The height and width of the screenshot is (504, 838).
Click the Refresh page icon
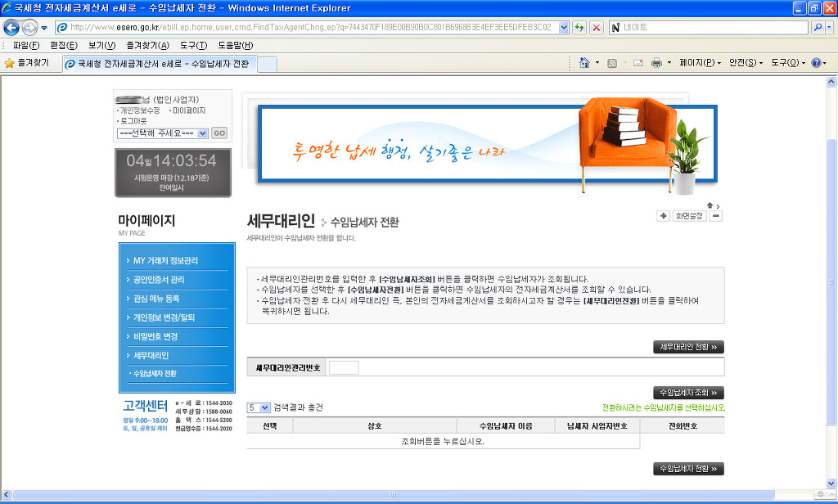579,27
